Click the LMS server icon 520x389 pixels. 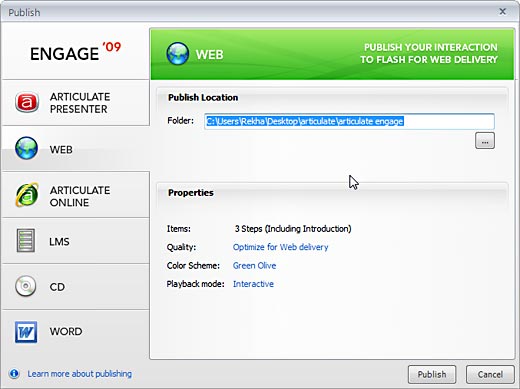pyautogui.click(x=26, y=240)
